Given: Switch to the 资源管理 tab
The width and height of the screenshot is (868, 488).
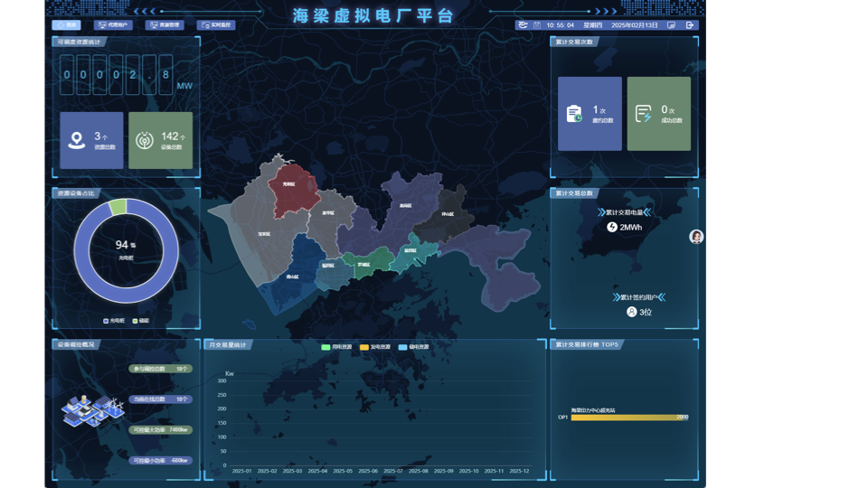Looking at the screenshot, I should click(165, 25).
